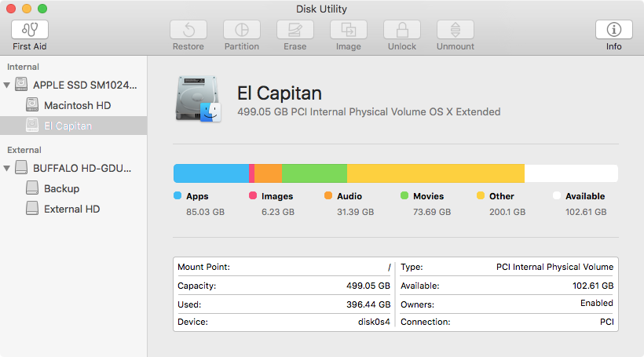Click the Macintosh HD volume icon
Image resolution: width=644 pixels, height=357 pixels.
pos(32,104)
